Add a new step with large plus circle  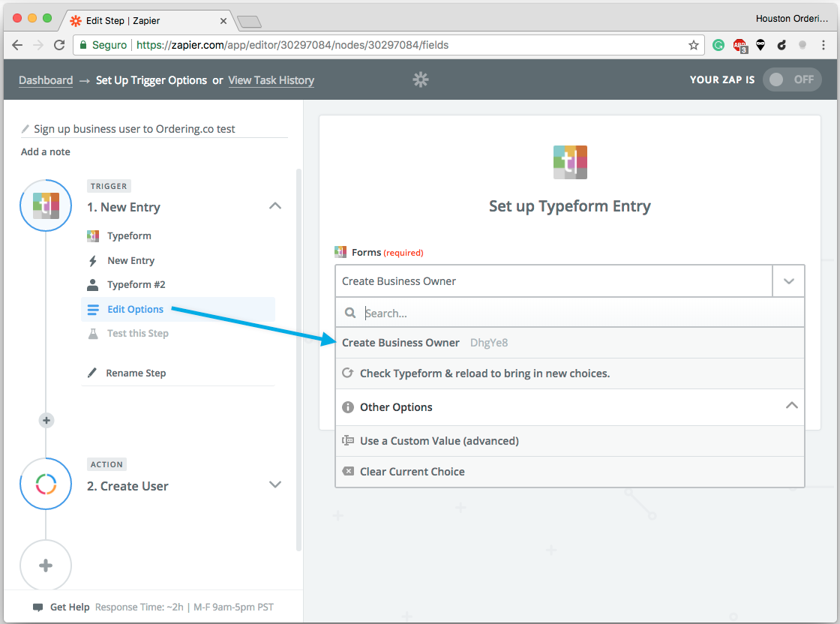[x=46, y=565]
